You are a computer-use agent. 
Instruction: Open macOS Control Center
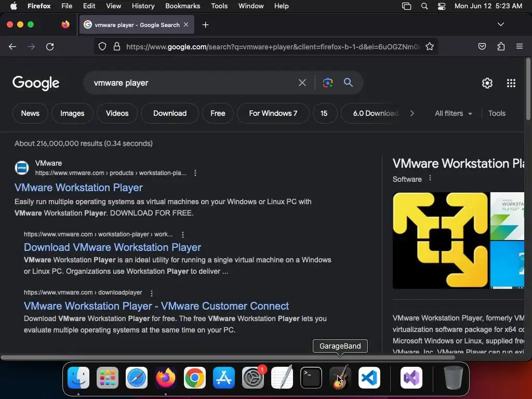[x=442, y=6]
